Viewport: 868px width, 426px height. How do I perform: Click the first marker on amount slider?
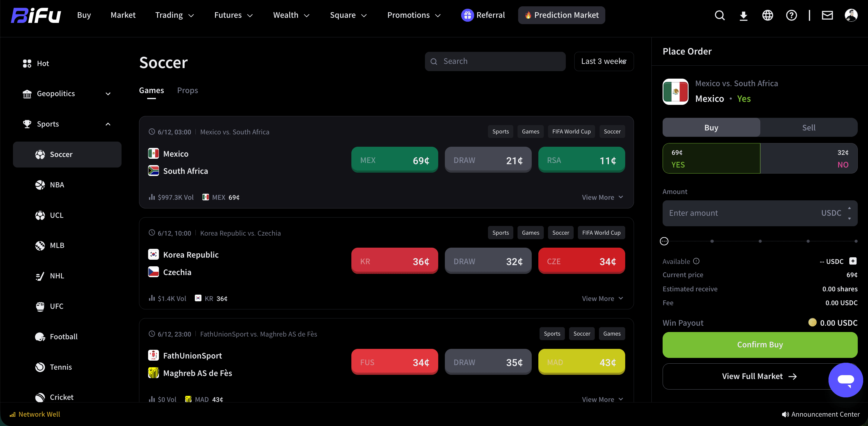point(712,241)
